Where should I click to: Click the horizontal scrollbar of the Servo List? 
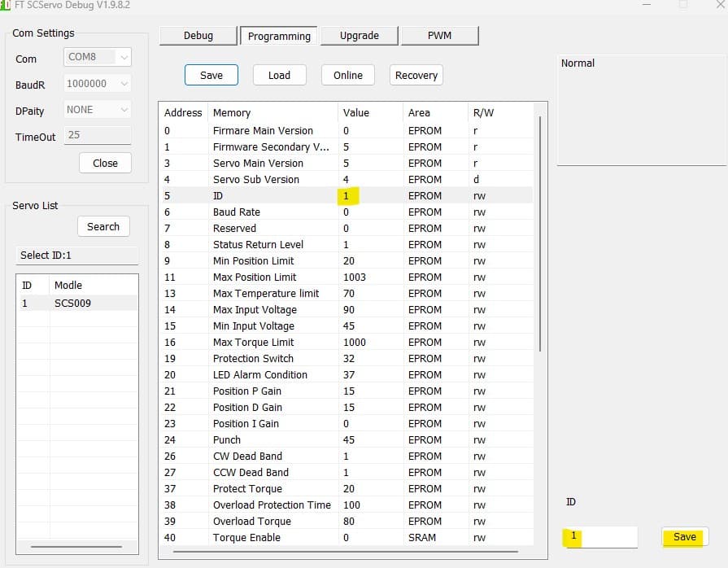(x=76, y=547)
